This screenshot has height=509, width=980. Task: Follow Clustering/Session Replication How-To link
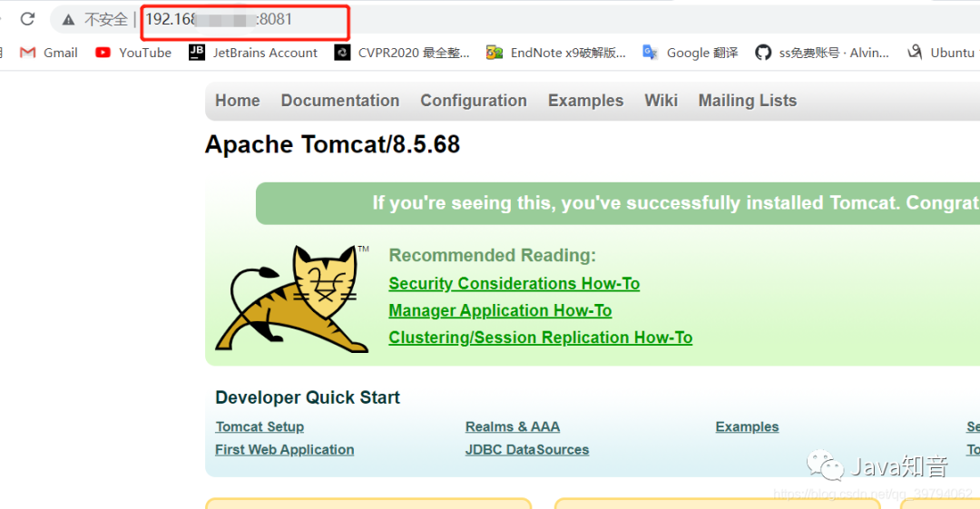pyautogui.click(x=540, y=337)
